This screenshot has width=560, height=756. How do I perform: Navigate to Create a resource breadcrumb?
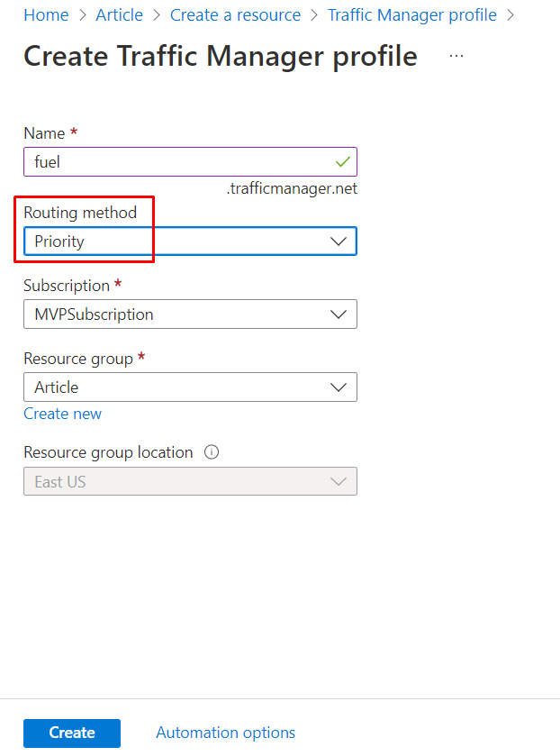[235, 15]
